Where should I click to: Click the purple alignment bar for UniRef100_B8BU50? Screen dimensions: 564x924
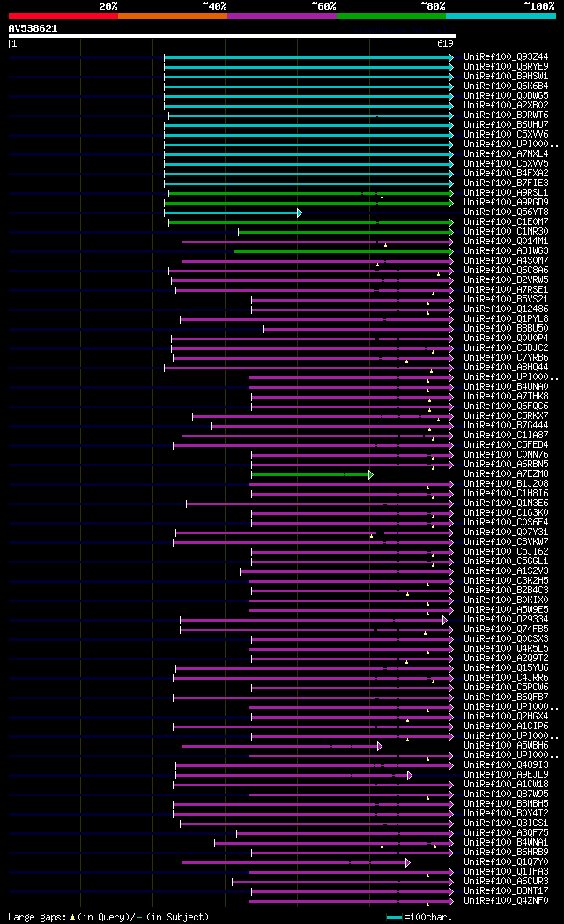tap(360, 330)
